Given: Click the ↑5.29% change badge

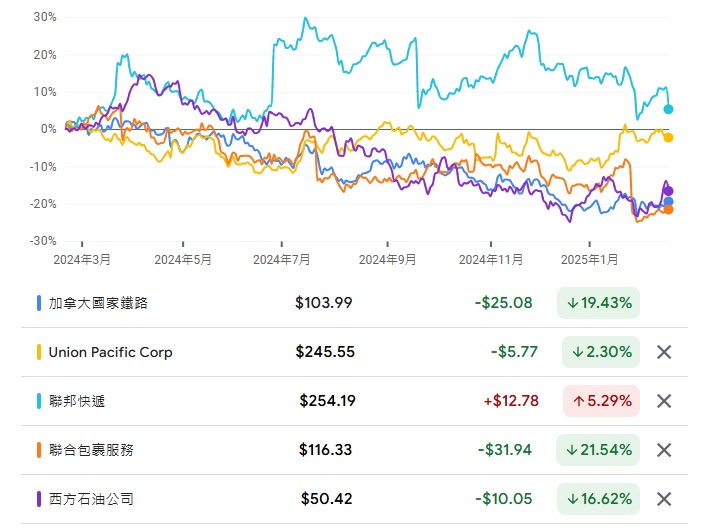Looking at the screenshot, I should click(x=601, y=401).
